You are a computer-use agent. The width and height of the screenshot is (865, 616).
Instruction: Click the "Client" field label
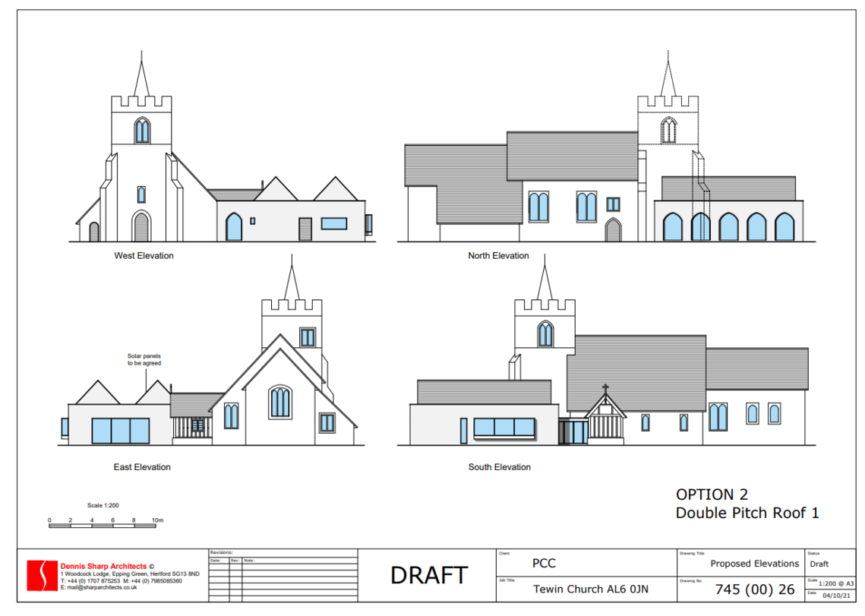[x=504, y=553]
